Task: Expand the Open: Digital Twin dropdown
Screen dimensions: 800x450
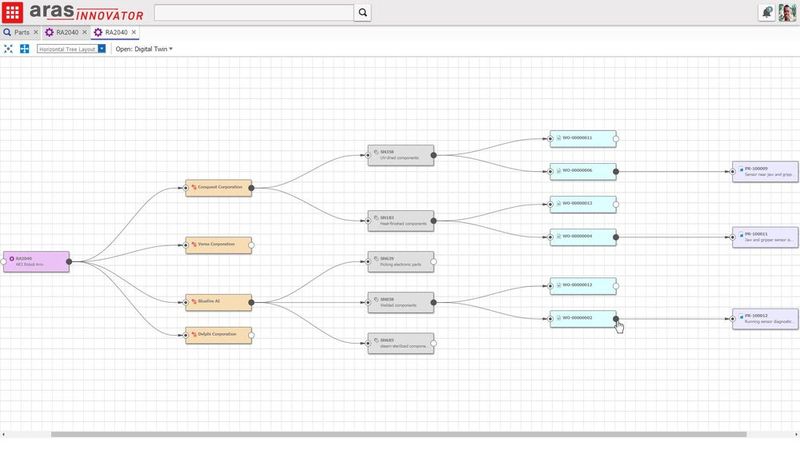Action: pyautogui.click(x=144, y=48)
